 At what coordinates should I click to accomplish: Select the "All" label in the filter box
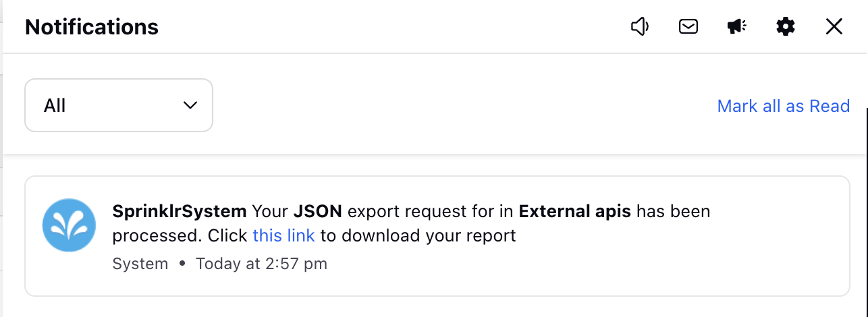55,106
